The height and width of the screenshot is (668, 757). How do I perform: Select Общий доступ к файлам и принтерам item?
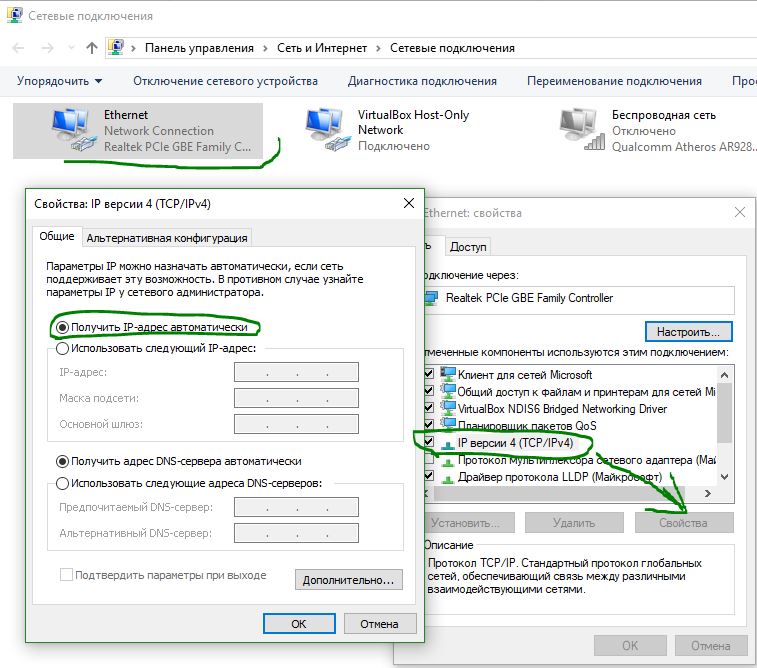coord(586,392)
